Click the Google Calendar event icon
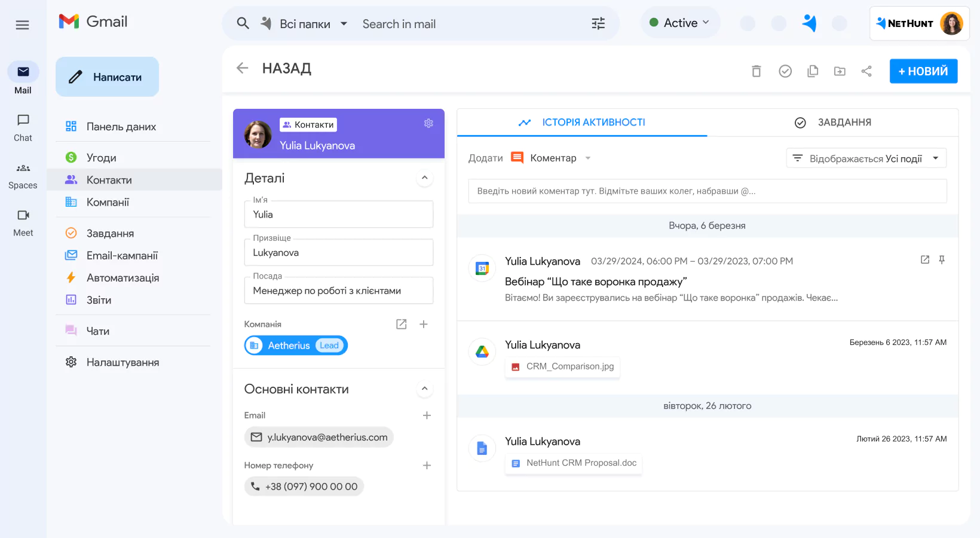 (482, 268)
